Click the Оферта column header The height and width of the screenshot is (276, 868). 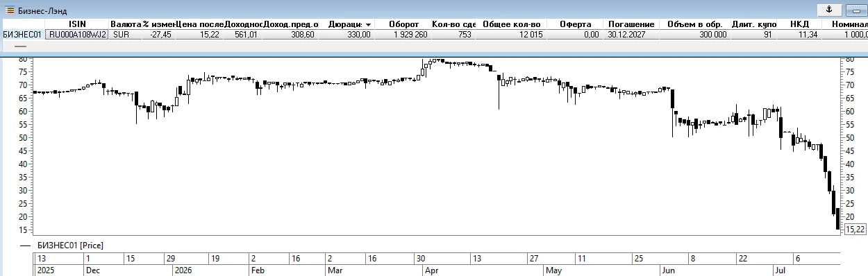click(575, 24)
